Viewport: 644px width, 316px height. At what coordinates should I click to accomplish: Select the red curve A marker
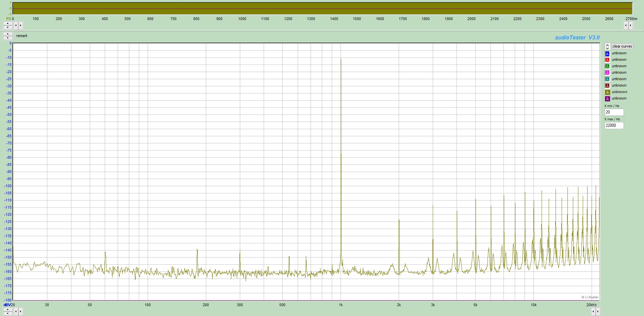click(607, 60)
